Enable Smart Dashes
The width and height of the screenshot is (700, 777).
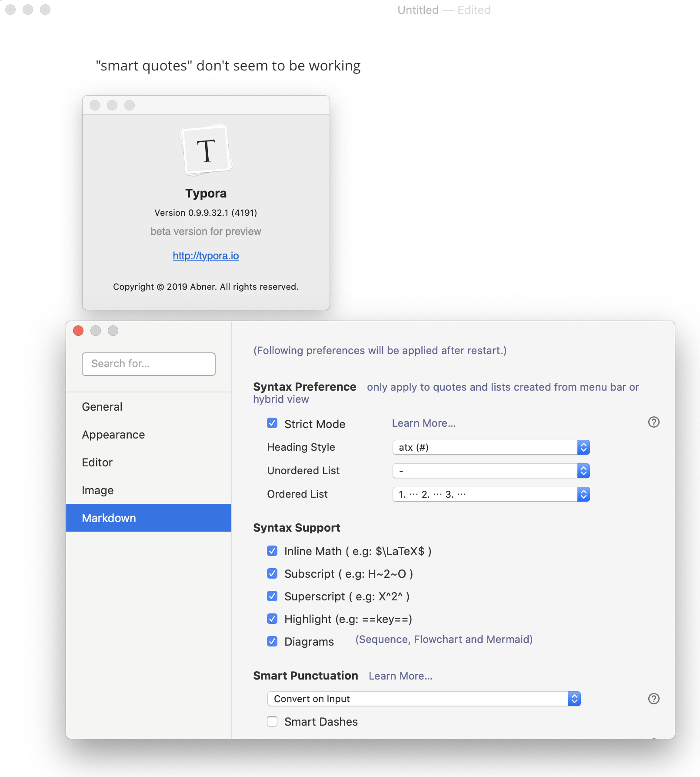(272, 721)
